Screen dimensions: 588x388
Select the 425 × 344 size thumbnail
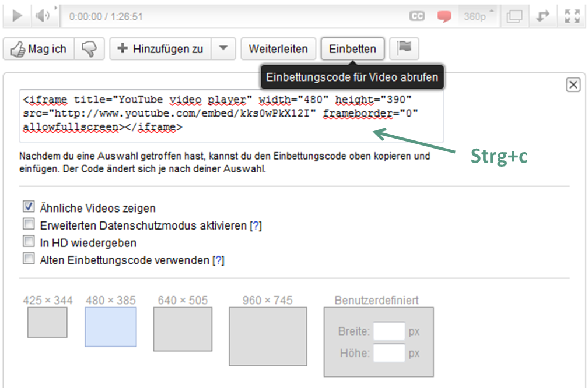tap(47, 323)
